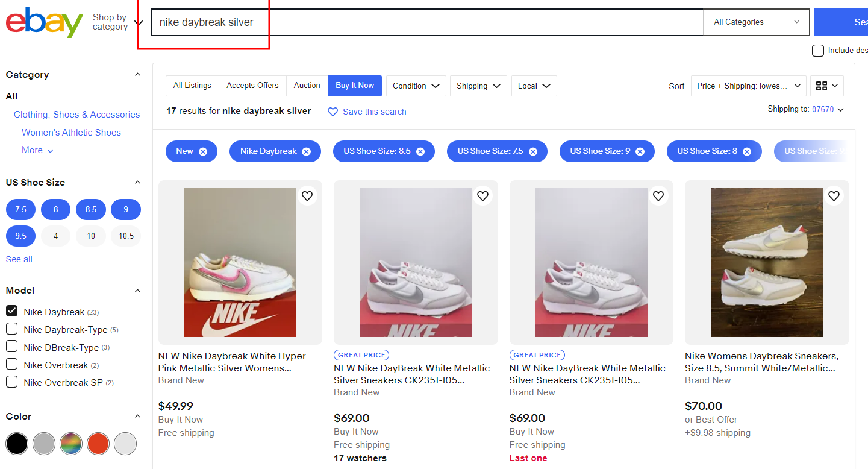Open the Hyper Pink Daybreak shoe thumbnail

coord(240,262)
